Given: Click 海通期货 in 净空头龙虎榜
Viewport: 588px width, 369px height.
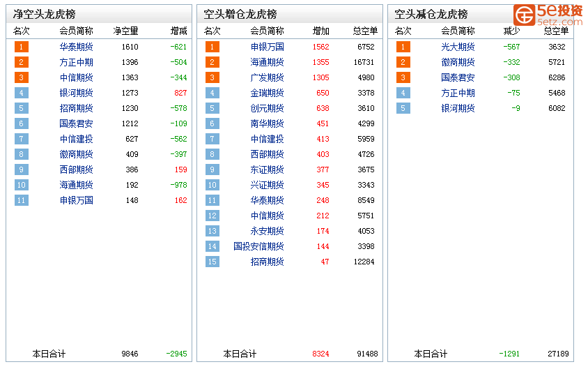Looking at the screenshot, I should pos(76,185).
